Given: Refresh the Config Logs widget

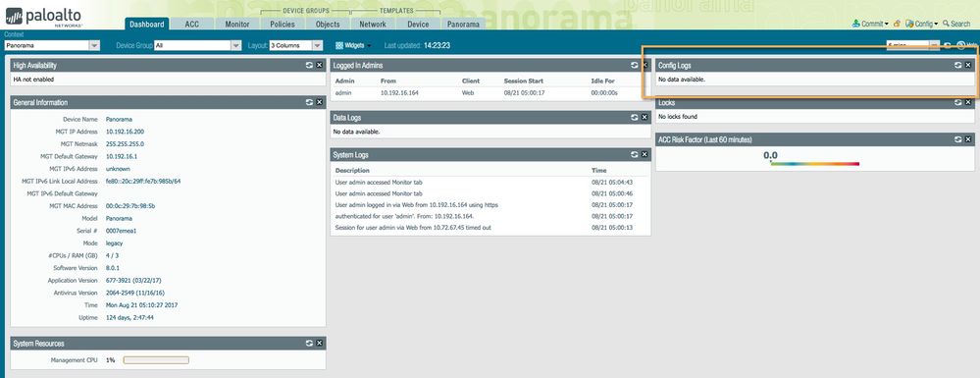Looking at the screenshot, I should click(957, 65).
